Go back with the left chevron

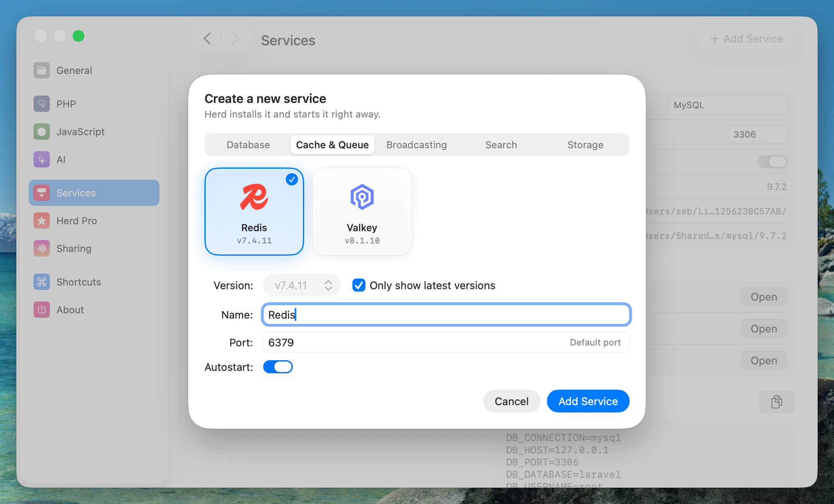click(x=207, y=39)
